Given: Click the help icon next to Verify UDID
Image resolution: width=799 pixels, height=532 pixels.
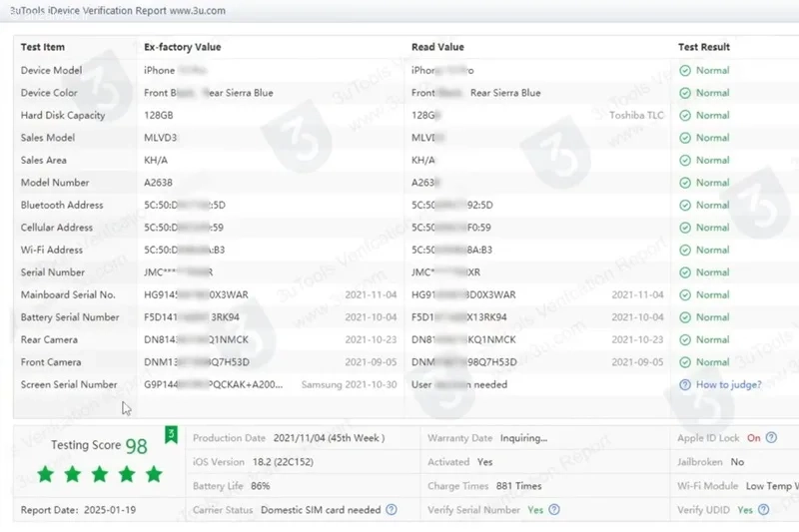Looking at the screenshot, I should tap(763, 510).
